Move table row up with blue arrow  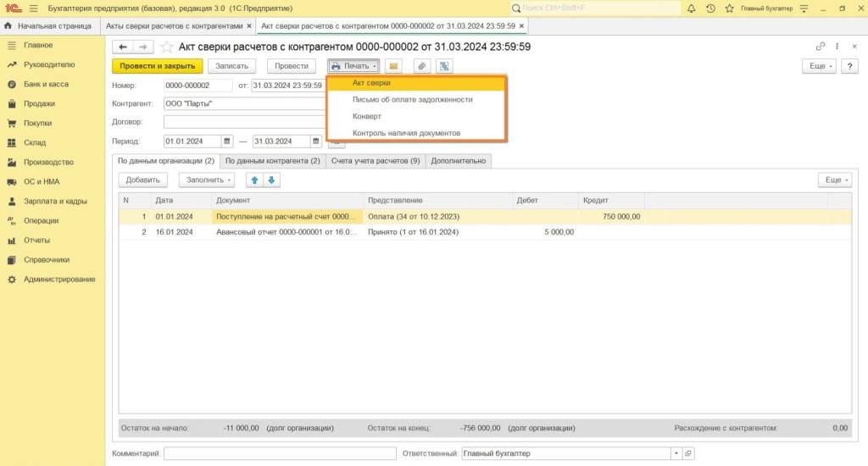coord(254,180)
